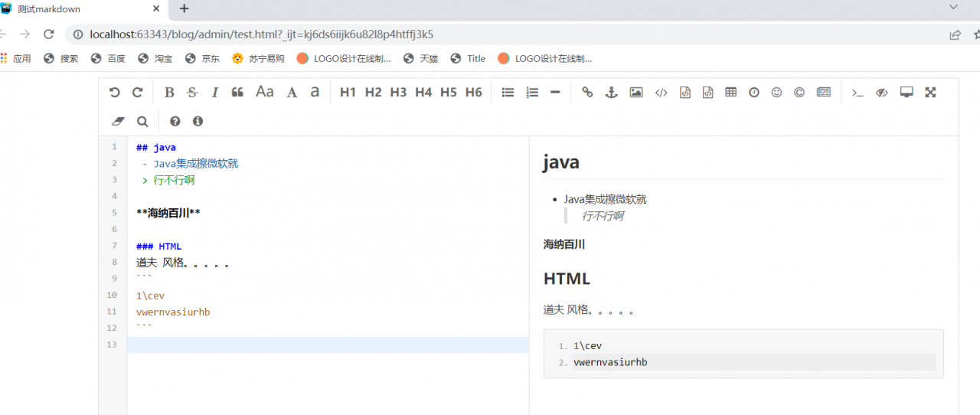Expand the tab search dropdown arrow
This screenshot has width=980, height=415.
[x=953, y=7]
